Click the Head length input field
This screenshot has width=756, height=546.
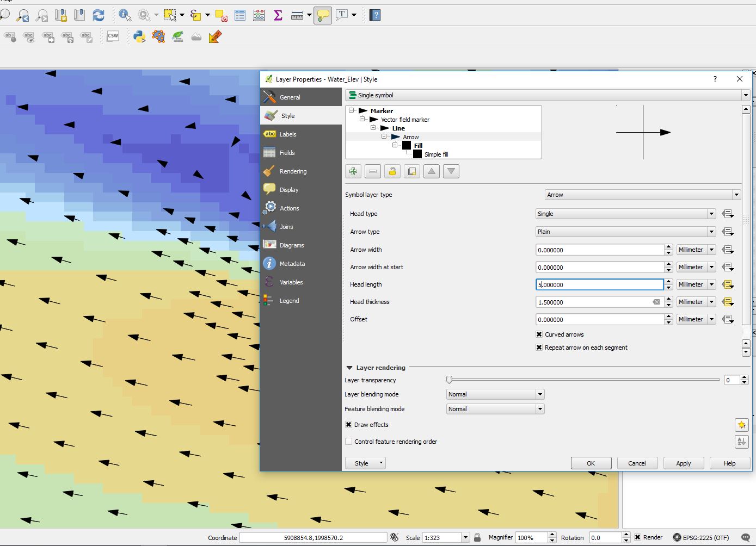point(600,284)
